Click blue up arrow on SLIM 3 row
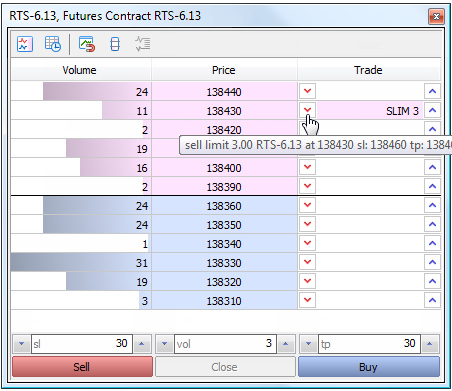This screenshot has height=391, width=452. pos(432,110)
